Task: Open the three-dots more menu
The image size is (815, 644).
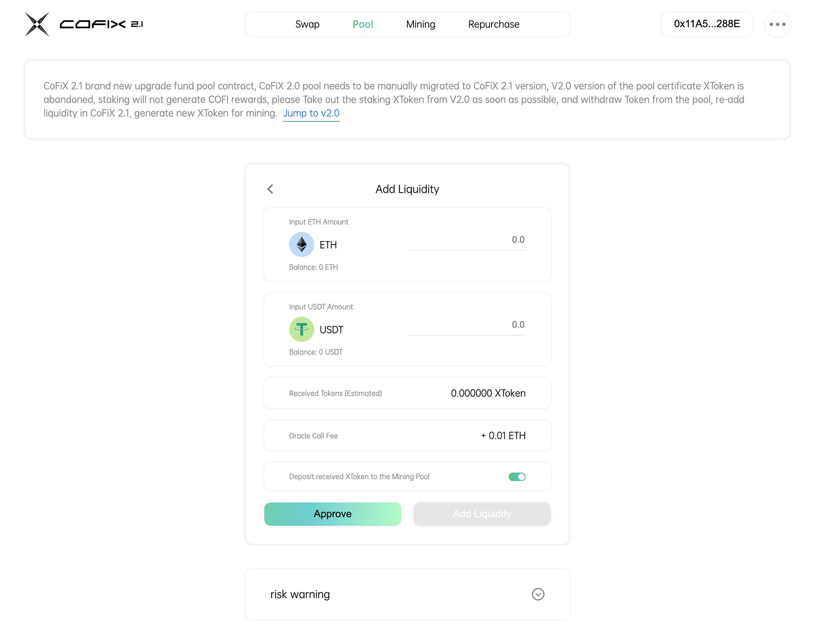Action: (x=777, y=24)
